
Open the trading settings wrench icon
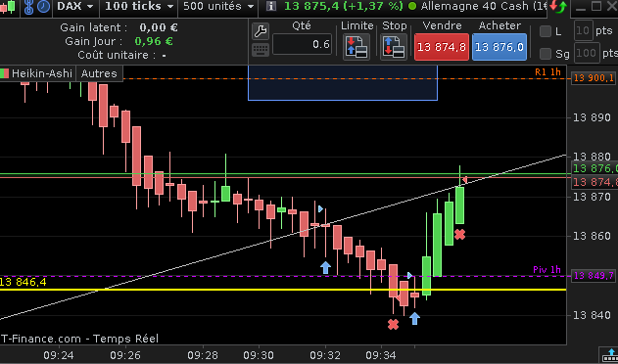tap(261, 31)
